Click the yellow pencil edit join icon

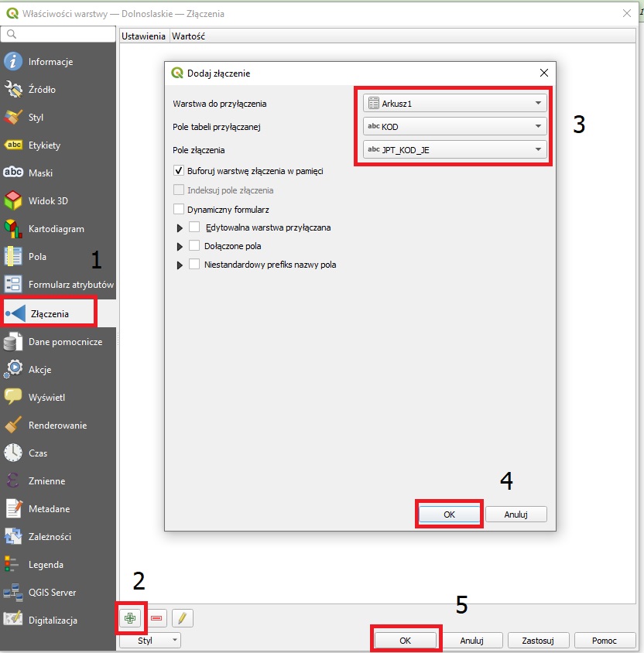pyautogui.click(x=183, y=618)
